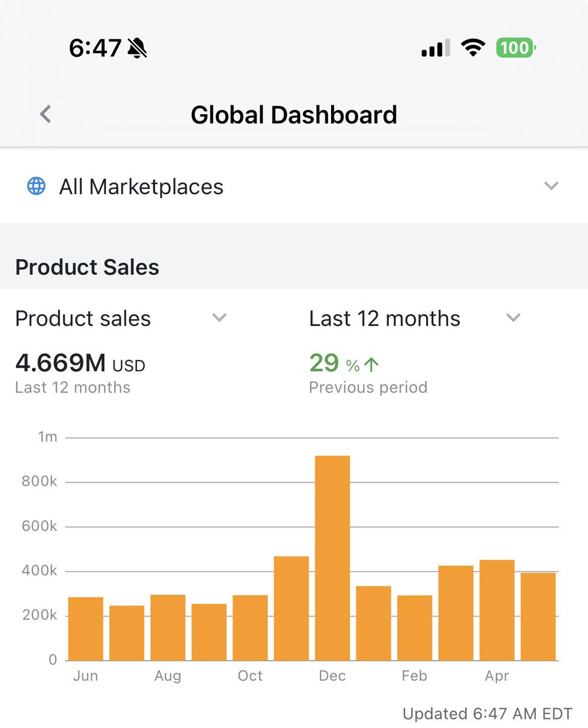The width and height of the screenshot is (588, 728).
Task: Tap the Apr axis label
Action: point(497,676)
